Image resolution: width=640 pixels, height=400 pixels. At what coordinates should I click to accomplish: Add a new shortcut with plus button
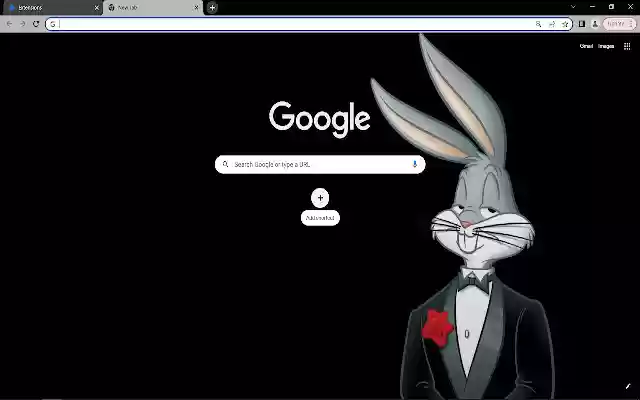(320, 198)
